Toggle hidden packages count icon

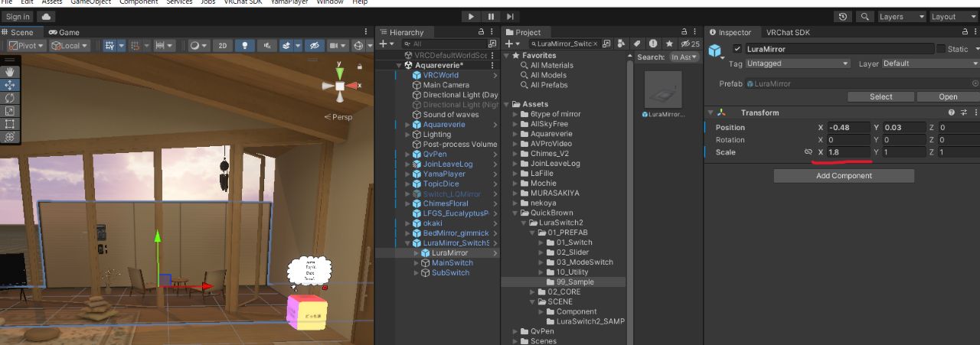691,44
